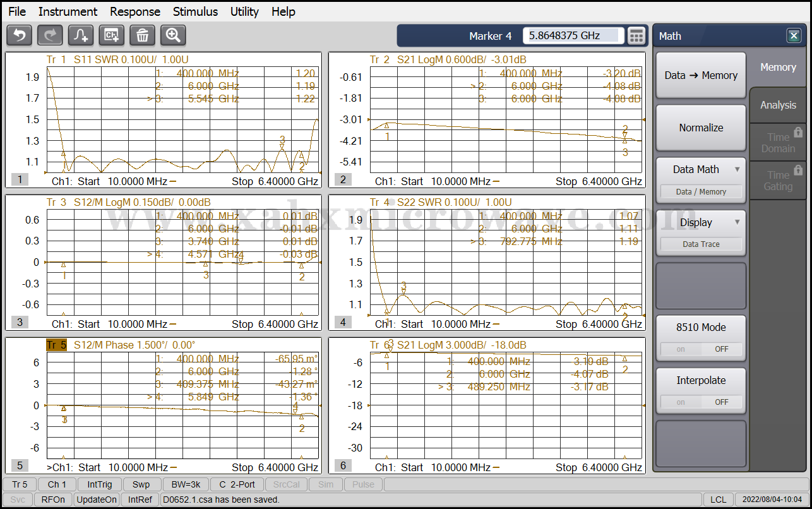Viewport: 812px width, 509px height.
Task: Toggle RFOn in the status bar
Action: tap(52, 500)
